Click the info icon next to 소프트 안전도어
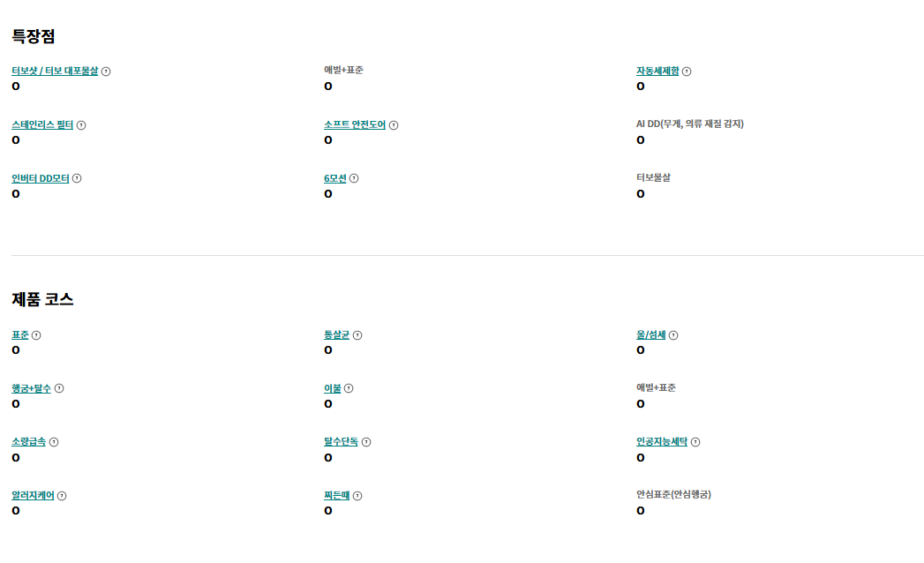 tap(394, 125)
